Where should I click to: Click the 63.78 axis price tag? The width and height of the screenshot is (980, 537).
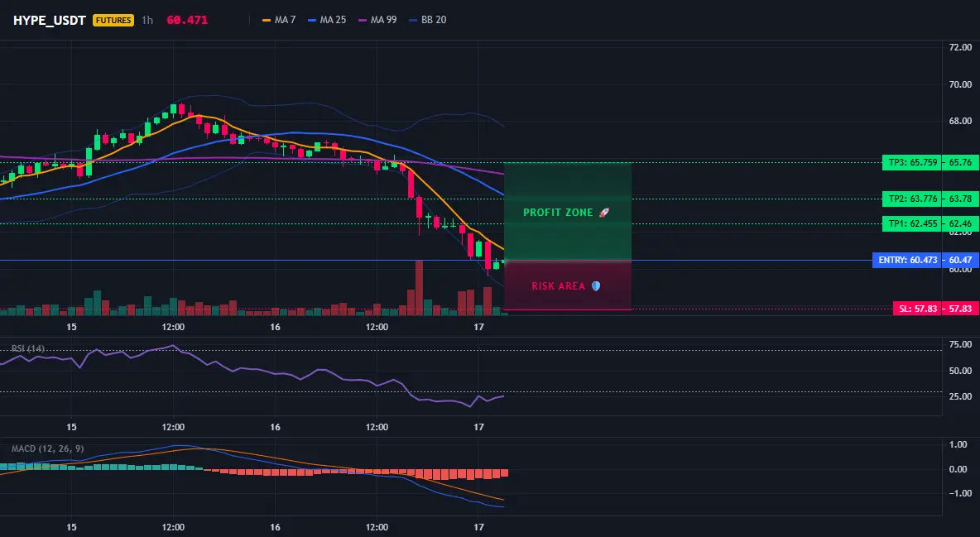tap(961, 199)
